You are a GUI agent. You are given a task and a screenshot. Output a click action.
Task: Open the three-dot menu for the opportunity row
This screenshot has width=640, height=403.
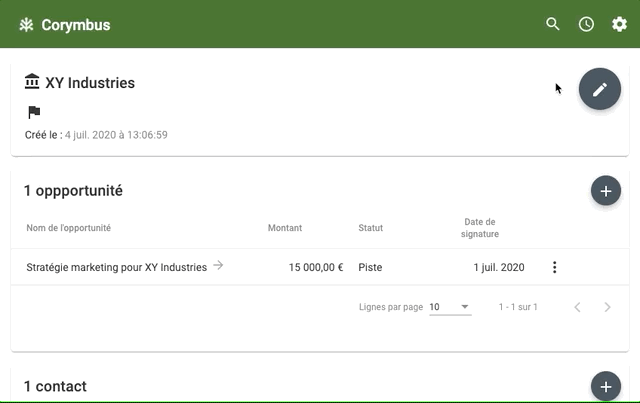pos(554,267)
